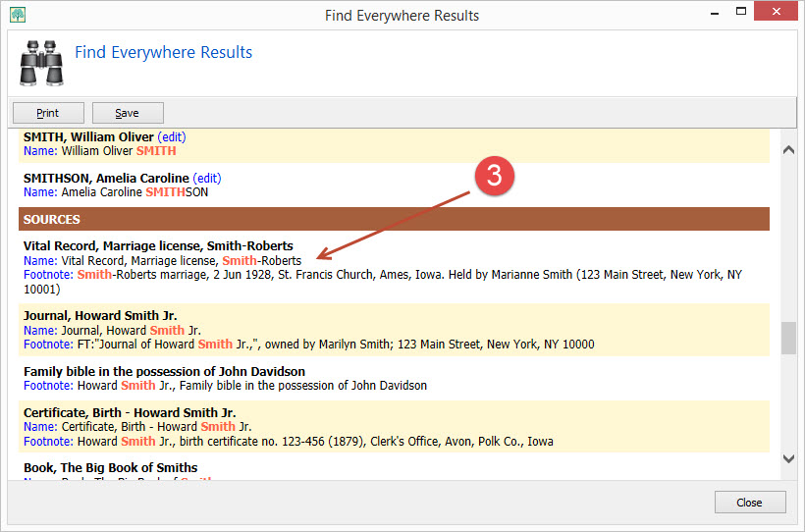Select Certificate, Birth - Howard Smith Jr. title
This screenshot has width=805, height=532.
point(130,413)
